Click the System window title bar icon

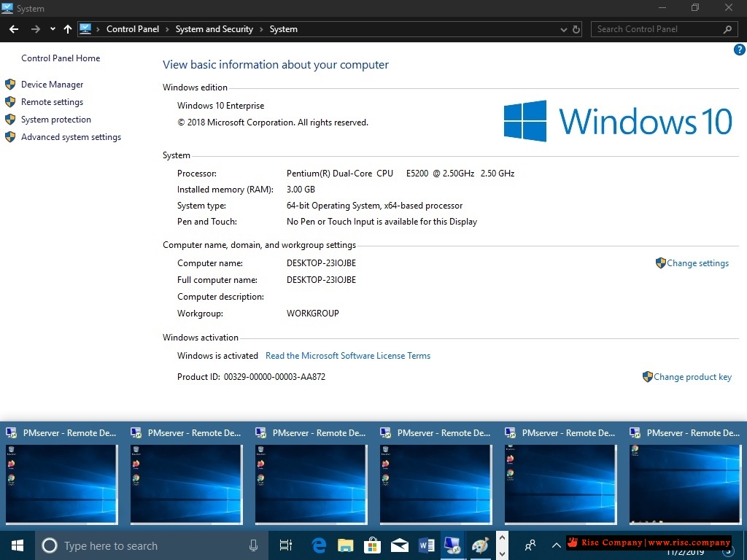coord(7,8)
